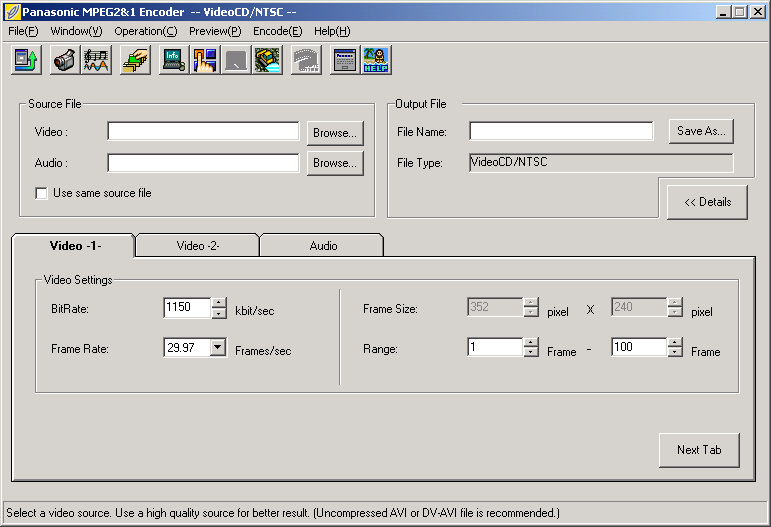Viewport: 771px width, 527px height.
Task: Collapse settings with << Details button
Action: point(707,202)
